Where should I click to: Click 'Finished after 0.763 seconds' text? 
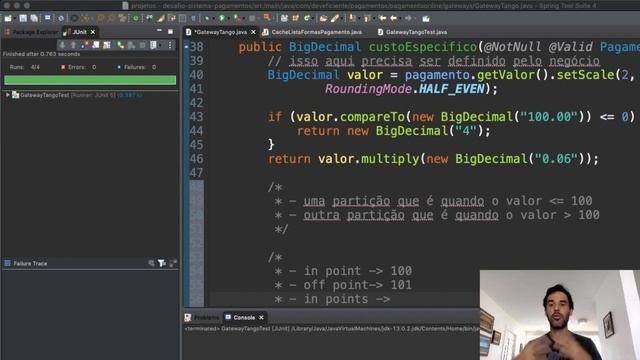(41, 54)
